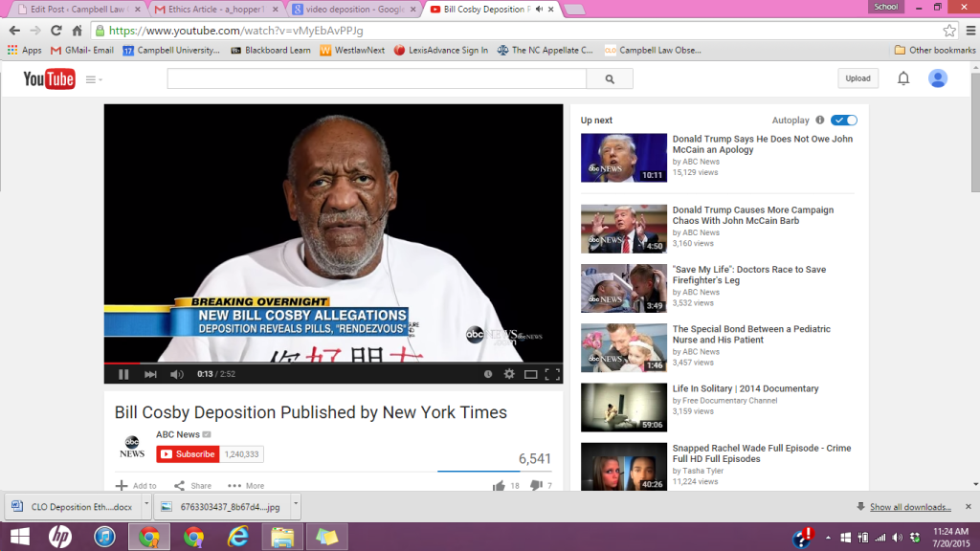Pause the video playback
980x551 pixels.
[x=123, y=374]
